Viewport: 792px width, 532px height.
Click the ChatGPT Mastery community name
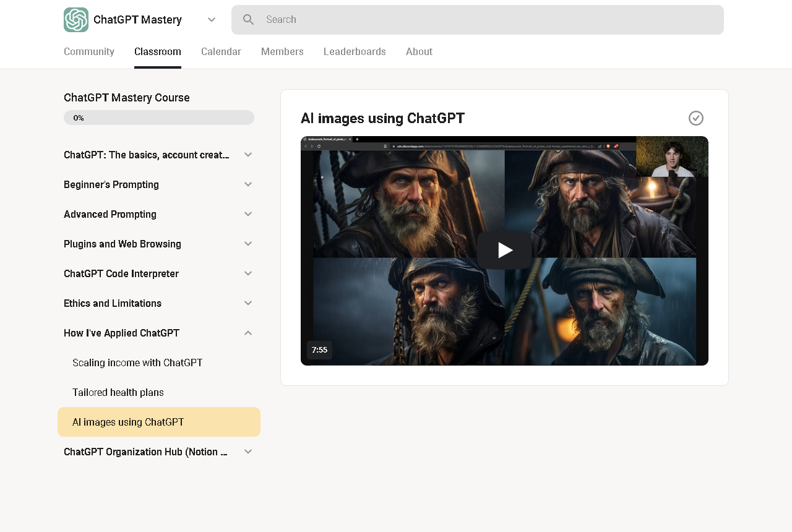[x=137, y=20]
